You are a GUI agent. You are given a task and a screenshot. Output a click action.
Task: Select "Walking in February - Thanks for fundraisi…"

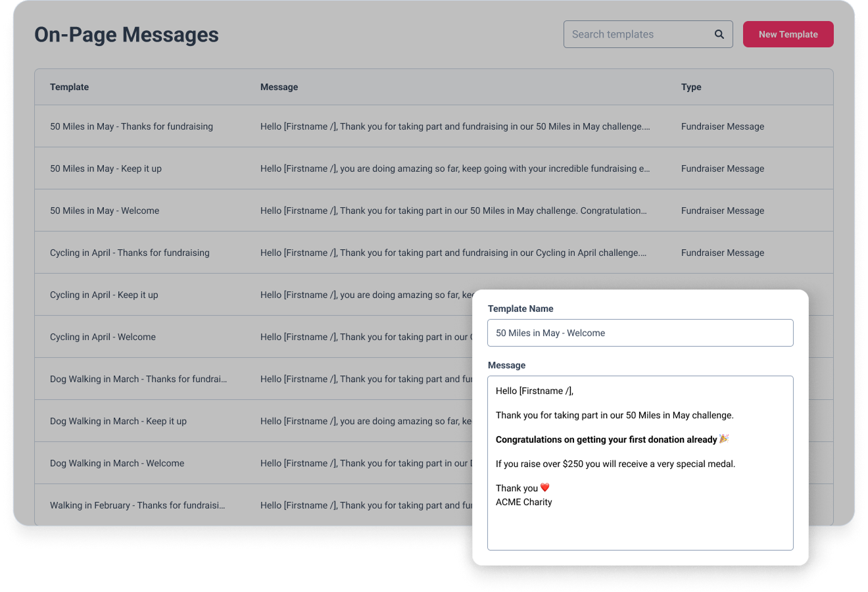(137, 505)
